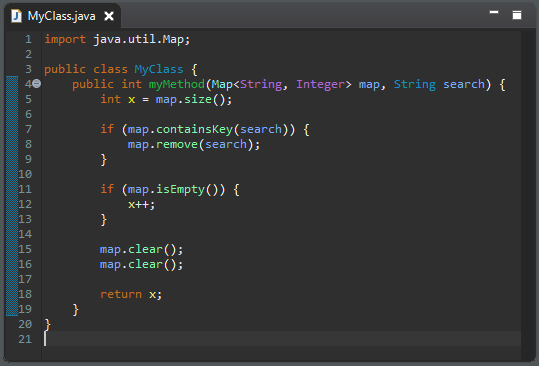This screenshot has width=539, height=366.
Task: Minimize the editor view
Action: coord(494,12)
